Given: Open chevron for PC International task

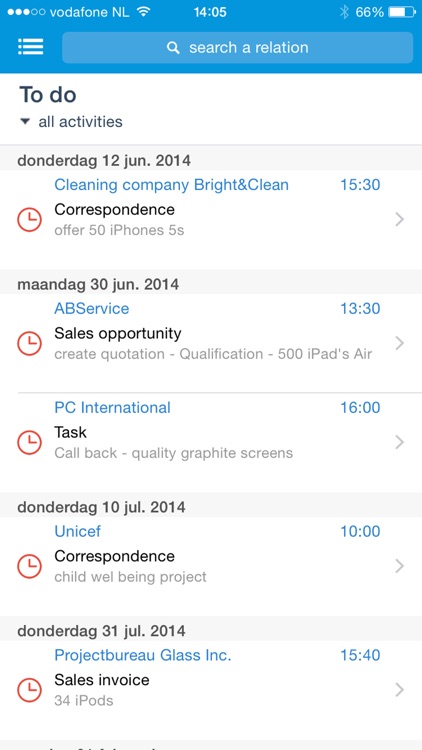Looking at the screenshot, I should (x=400, y=442).
